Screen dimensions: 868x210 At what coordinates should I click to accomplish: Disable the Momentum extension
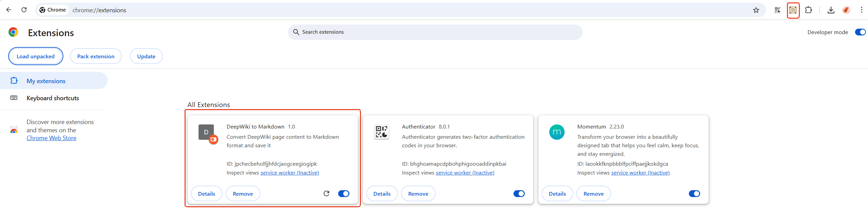point(694,194)
